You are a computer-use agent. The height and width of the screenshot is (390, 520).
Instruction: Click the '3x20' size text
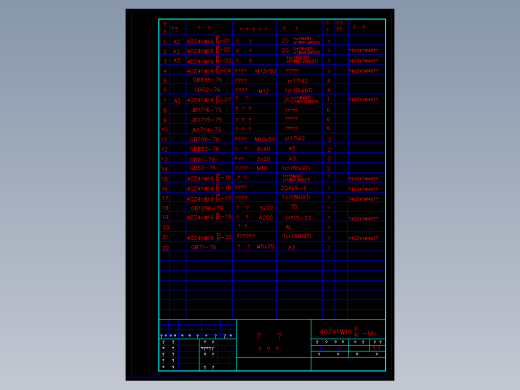[x=263, y=159]
